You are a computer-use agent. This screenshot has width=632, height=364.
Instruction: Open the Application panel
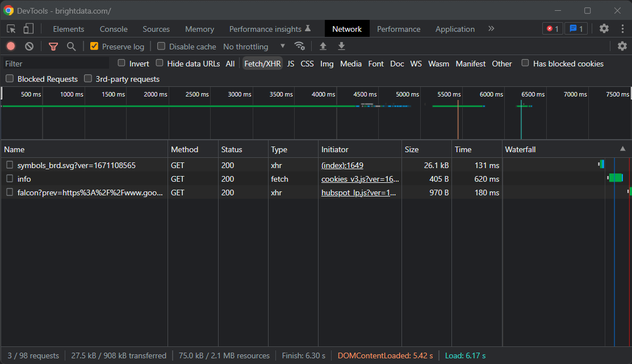[x=455, y=28]
